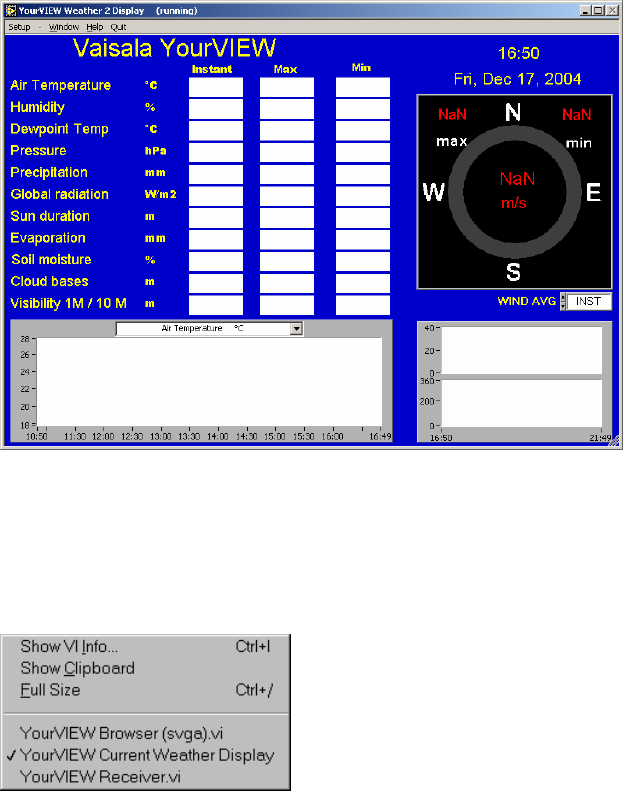Click Sun duration Instant value field
Image resolution: width=623 pixels, height=791 pixels.
pyautogui.click(x=216, y=218)
